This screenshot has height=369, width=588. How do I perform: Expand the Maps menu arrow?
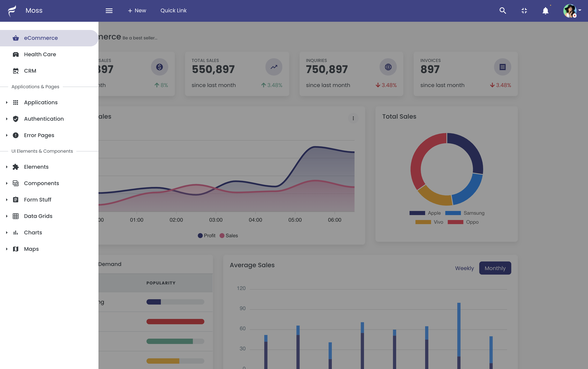click(7, 249)
